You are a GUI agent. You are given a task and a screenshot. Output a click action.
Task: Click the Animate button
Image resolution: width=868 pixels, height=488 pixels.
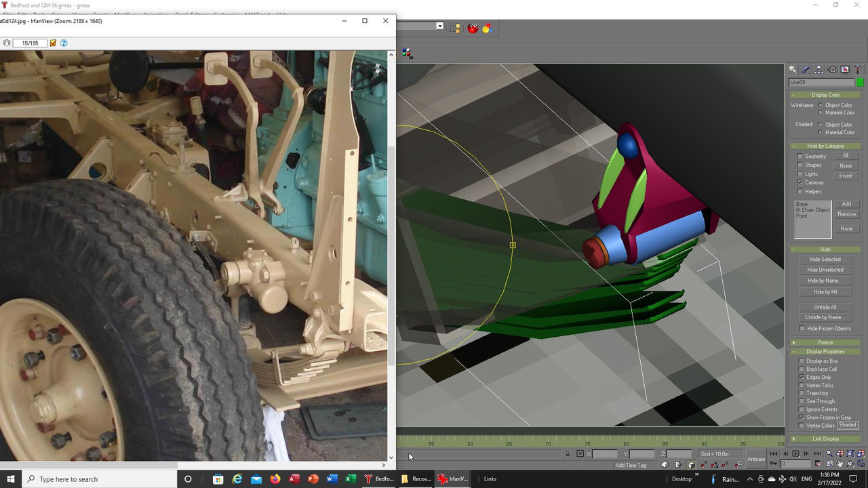pyautogui.click(x=756, y=459)
